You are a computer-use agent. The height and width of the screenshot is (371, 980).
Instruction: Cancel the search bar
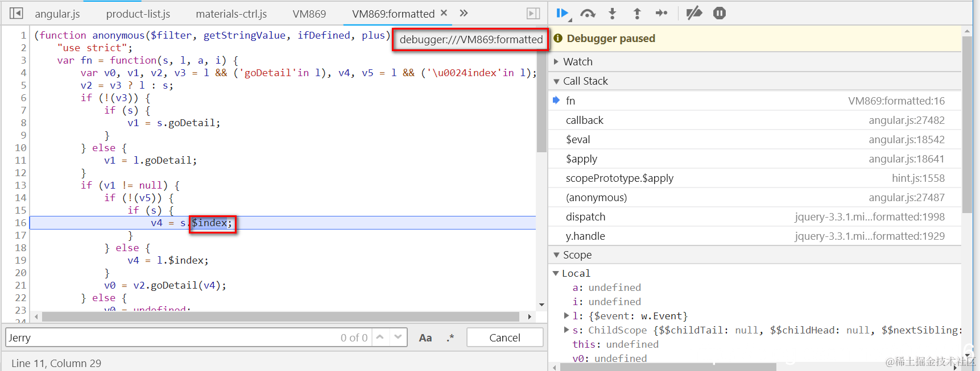pyautogui.click(x=505, y=337)
